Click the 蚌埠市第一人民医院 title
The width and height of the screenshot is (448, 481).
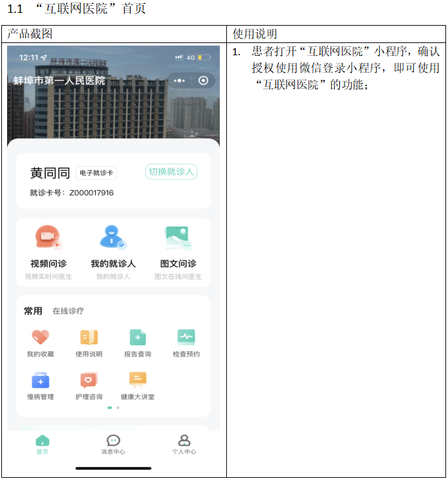tap(59, 81)
